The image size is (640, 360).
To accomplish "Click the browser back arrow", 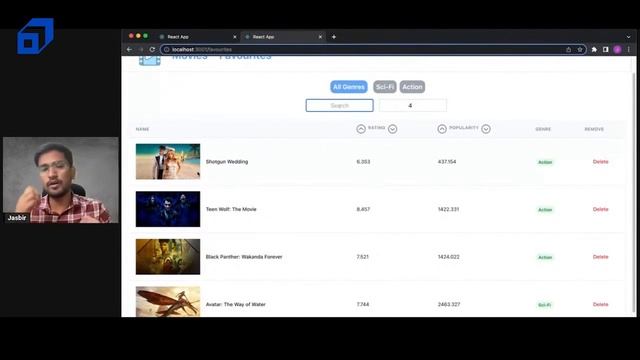I will point(129,49).
